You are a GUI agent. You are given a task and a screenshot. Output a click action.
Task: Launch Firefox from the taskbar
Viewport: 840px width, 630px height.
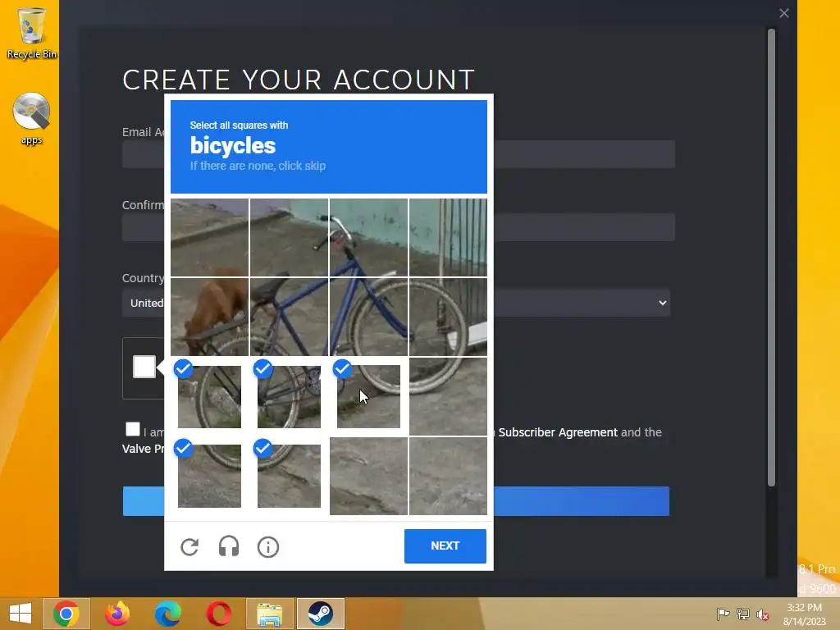tap(117, 614)
